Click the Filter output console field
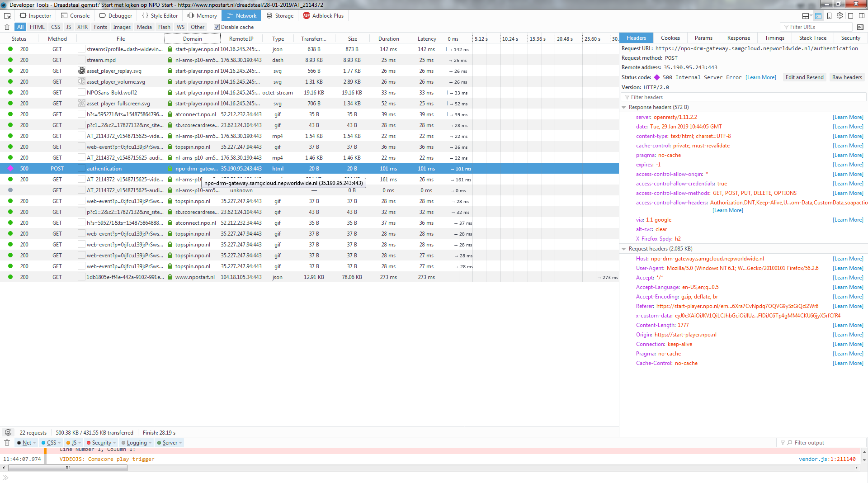This screenshot has height=483, width=868. click(821, 443)
